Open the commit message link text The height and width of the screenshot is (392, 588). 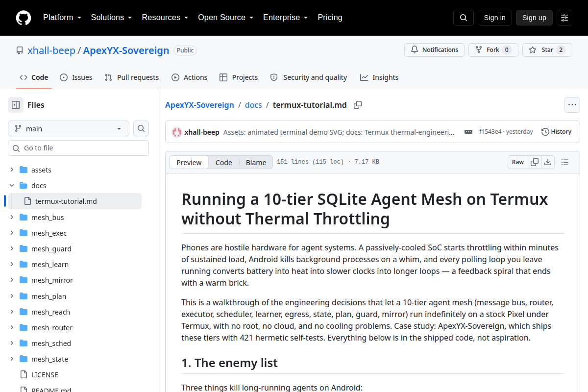click(x=339, y=132)
